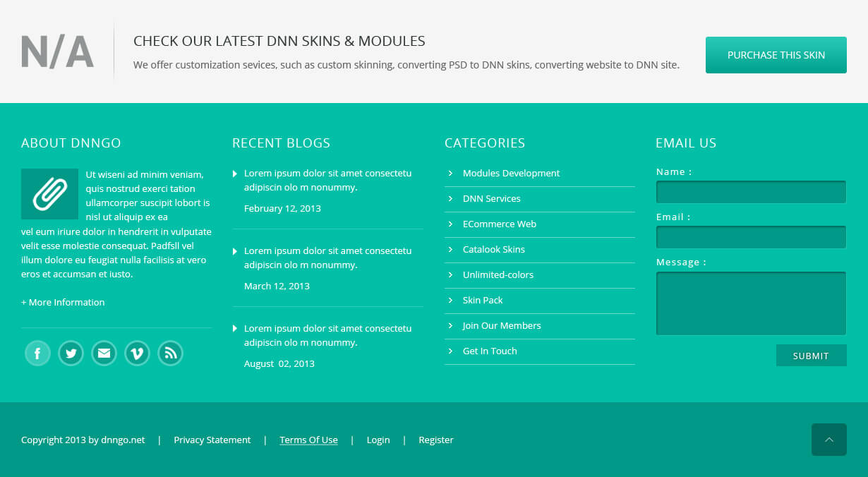Click arrow bullet of August 02 blog
868x477 pixels.
(x=235, y=329)
